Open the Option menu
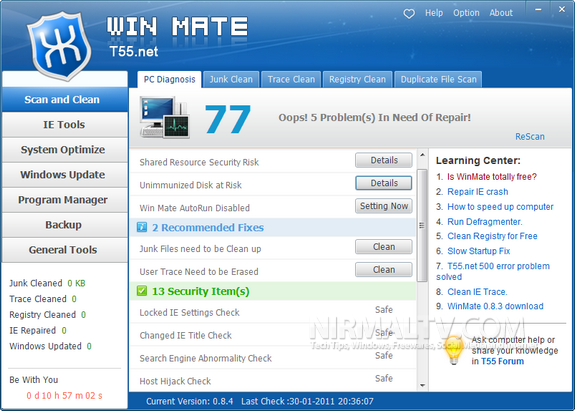This screenshot has height=411, width=575. point(466,13)
